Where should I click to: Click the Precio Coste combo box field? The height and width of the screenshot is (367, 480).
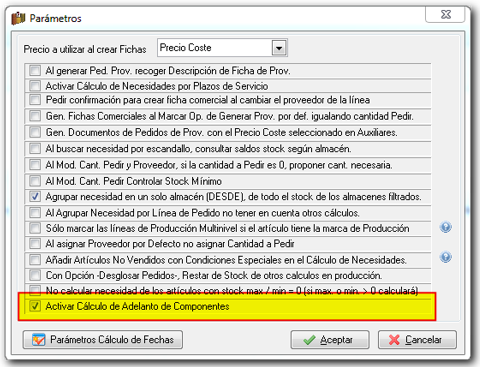(222, 48)
